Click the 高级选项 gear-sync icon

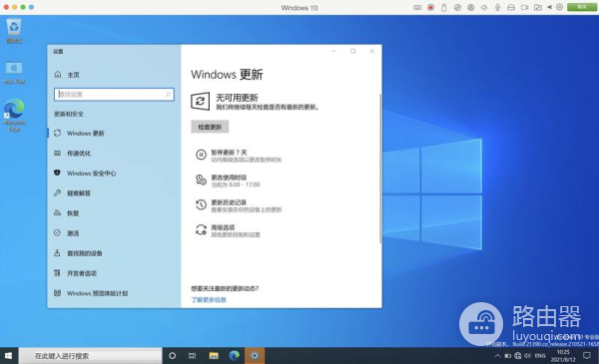click(201, 229)
